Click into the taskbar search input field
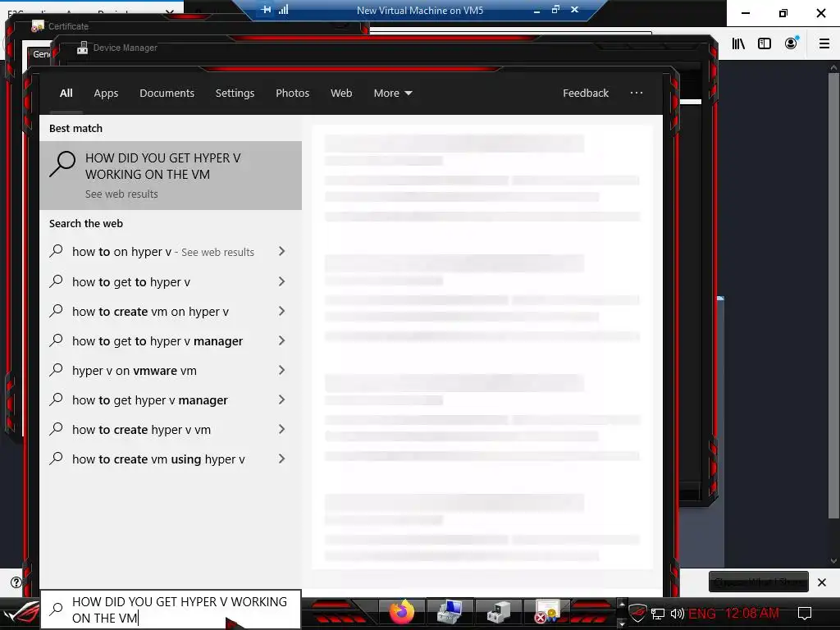This screenshot has height=630, width=840. coord(171,609)
